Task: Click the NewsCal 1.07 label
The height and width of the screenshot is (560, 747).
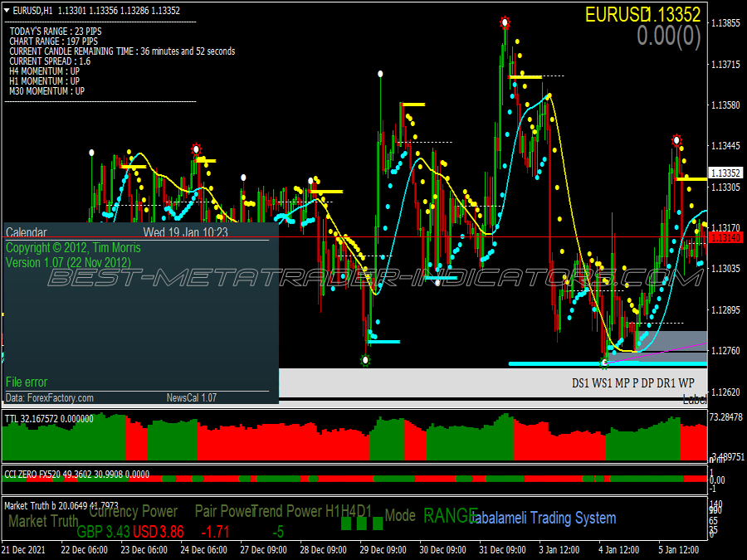Action: (192, 397)
